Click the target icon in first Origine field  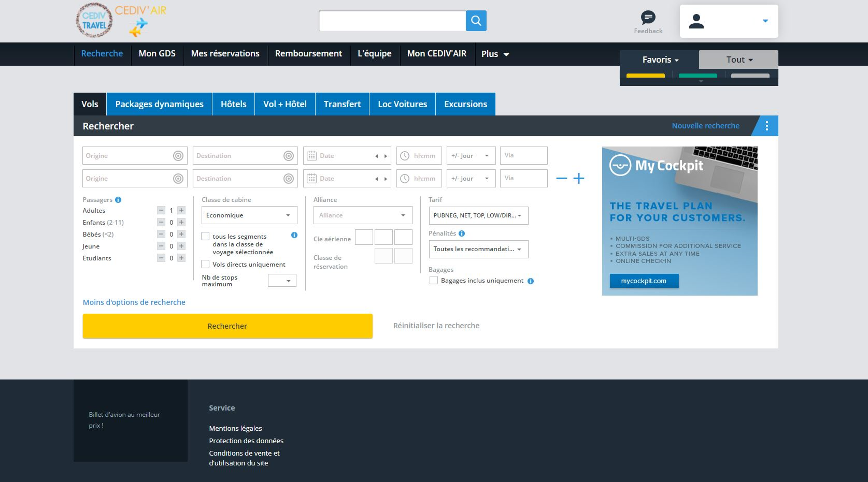tap(178, 156)
